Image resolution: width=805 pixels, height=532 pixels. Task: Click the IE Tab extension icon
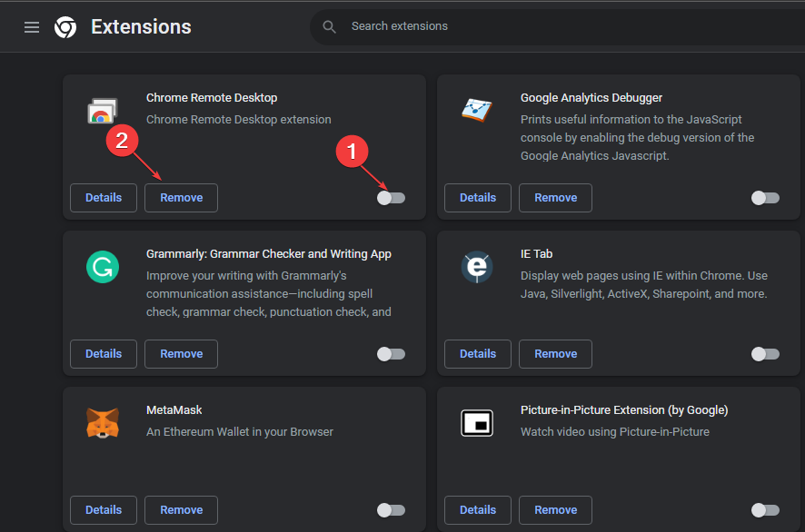[476, 267]
